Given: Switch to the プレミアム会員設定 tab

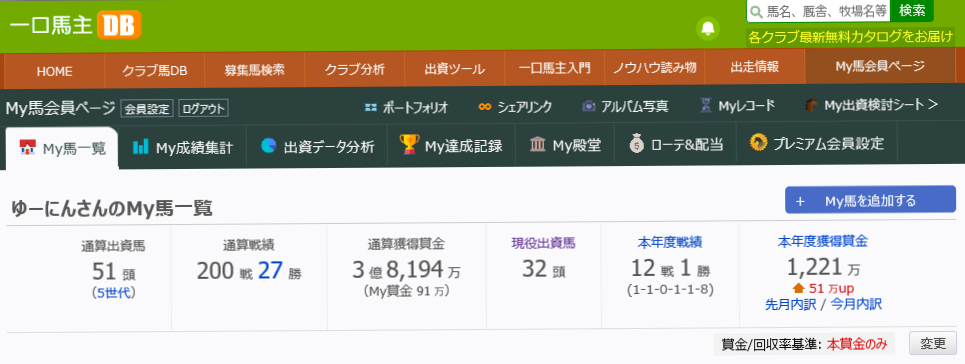Looking at the screenshot, I should click(x=817, y=144).
